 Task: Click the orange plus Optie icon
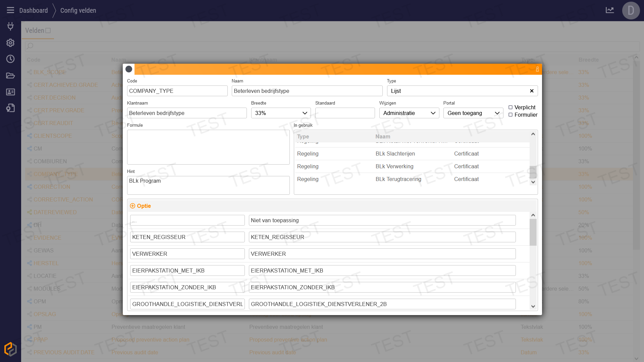click(x=132, y=206)
